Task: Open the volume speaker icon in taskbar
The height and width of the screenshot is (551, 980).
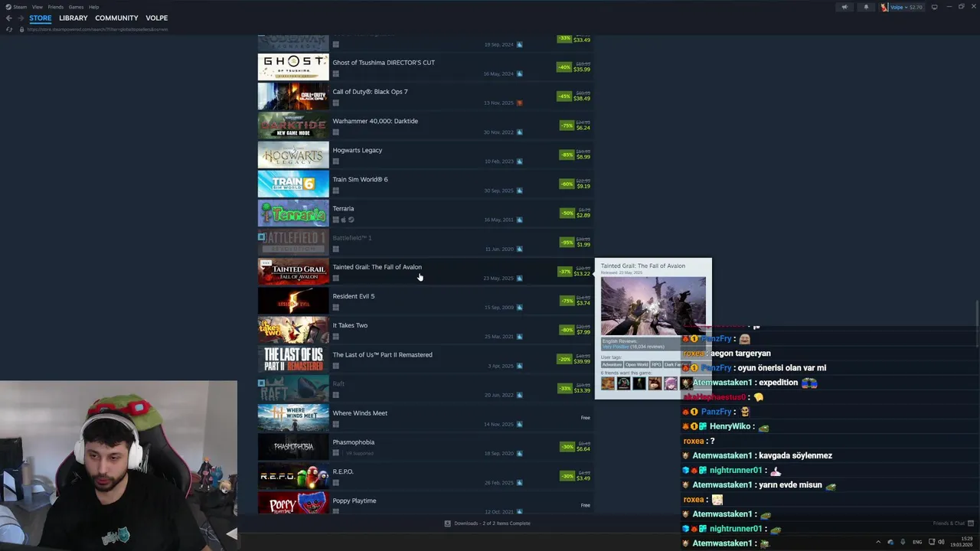Action: click(x=941, y=542)
